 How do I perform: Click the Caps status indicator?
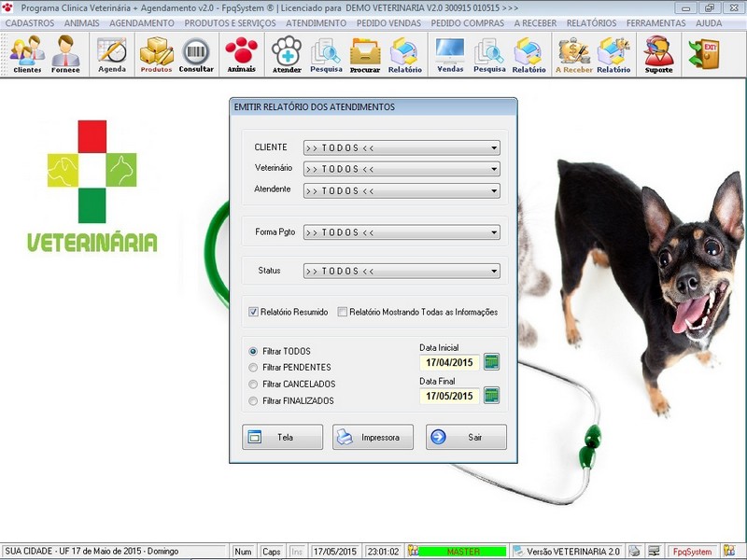click(271, 552)
